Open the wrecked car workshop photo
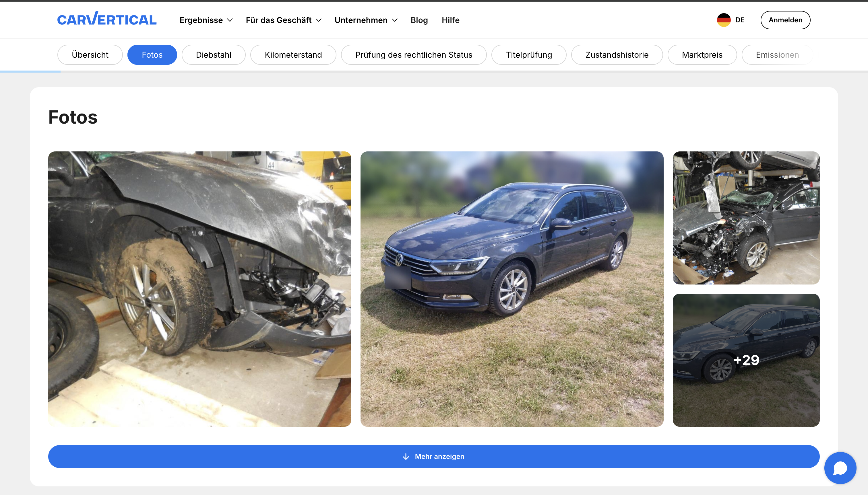 point(746,218)
